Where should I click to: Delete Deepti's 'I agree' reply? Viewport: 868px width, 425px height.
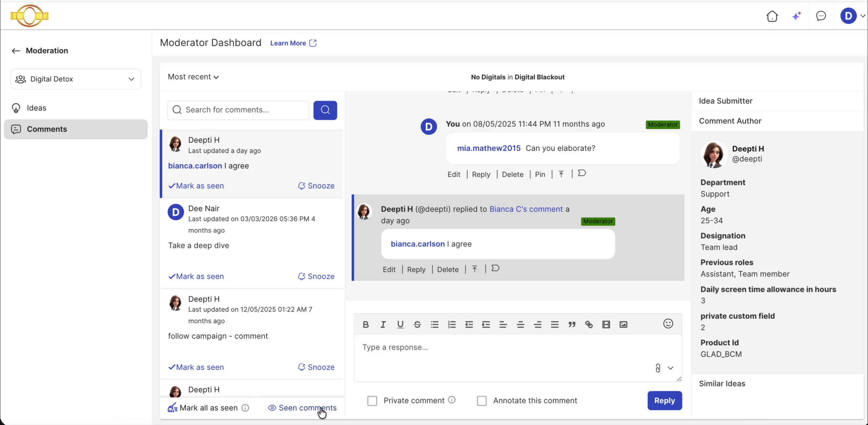(448, 269)
